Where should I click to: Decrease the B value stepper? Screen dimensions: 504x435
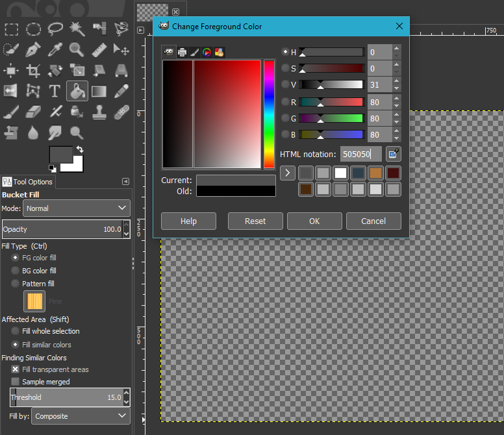[x=397, y=138]
